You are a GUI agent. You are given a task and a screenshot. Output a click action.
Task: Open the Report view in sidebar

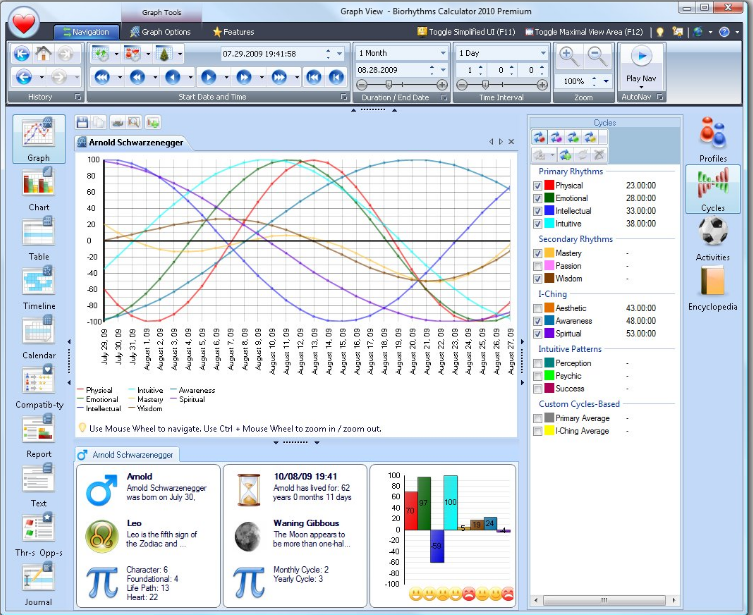pyautogui.click(x=38, y=435)
